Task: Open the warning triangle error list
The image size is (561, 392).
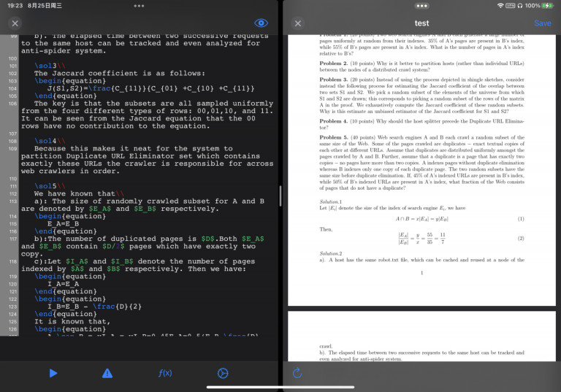Action: pyautogui.click(x=107, y=373)
